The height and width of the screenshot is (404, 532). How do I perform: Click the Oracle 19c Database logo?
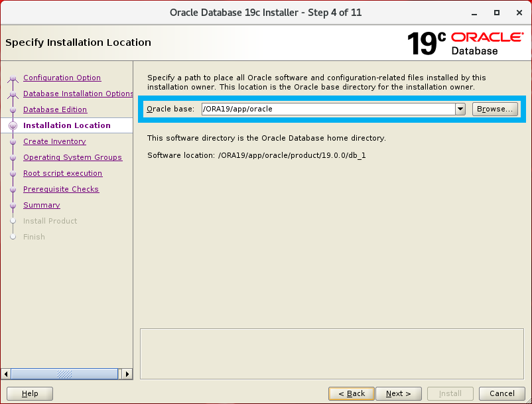[x=465, y=43]
